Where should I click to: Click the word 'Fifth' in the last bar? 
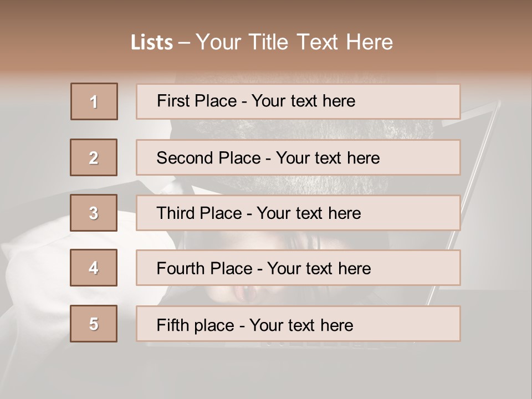pos(172,325)
